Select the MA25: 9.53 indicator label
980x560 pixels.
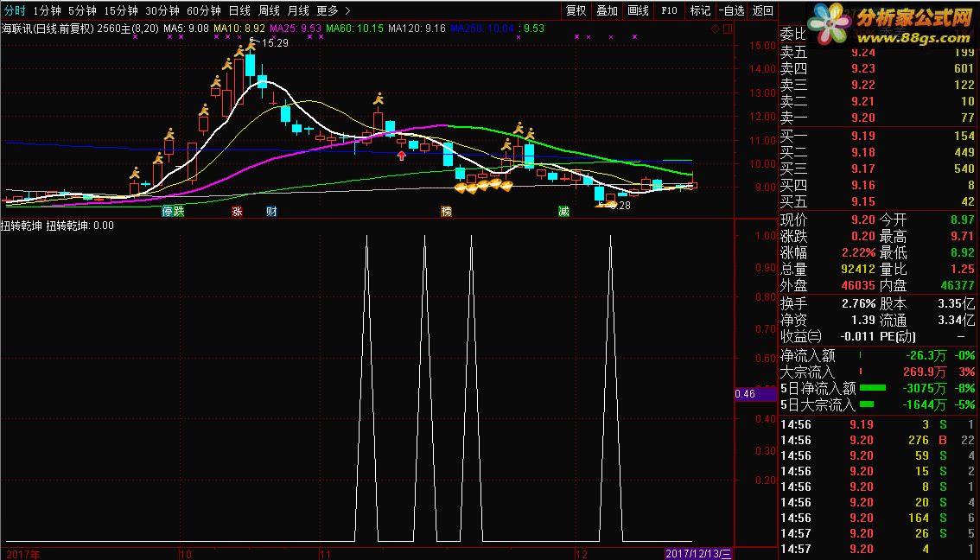tap(296, 29)
